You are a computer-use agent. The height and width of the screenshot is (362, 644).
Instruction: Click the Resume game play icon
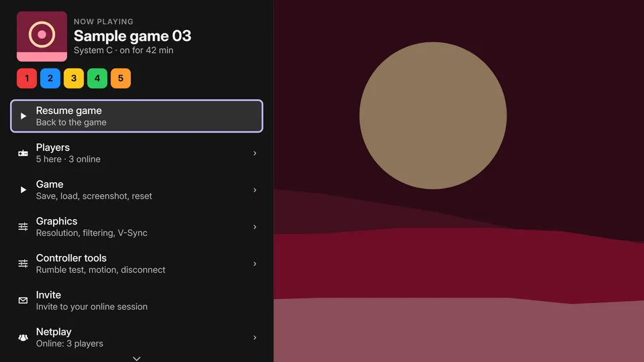tap(23, 116)
